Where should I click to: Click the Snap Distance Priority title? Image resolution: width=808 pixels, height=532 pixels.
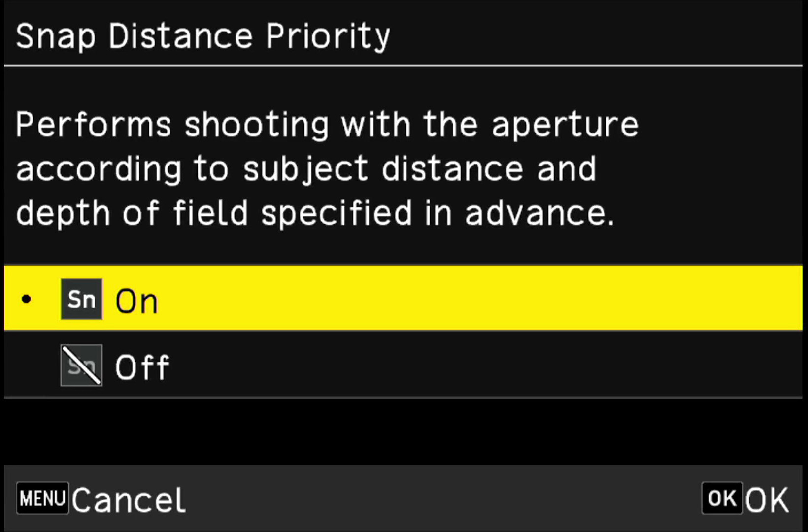[203, 36]
